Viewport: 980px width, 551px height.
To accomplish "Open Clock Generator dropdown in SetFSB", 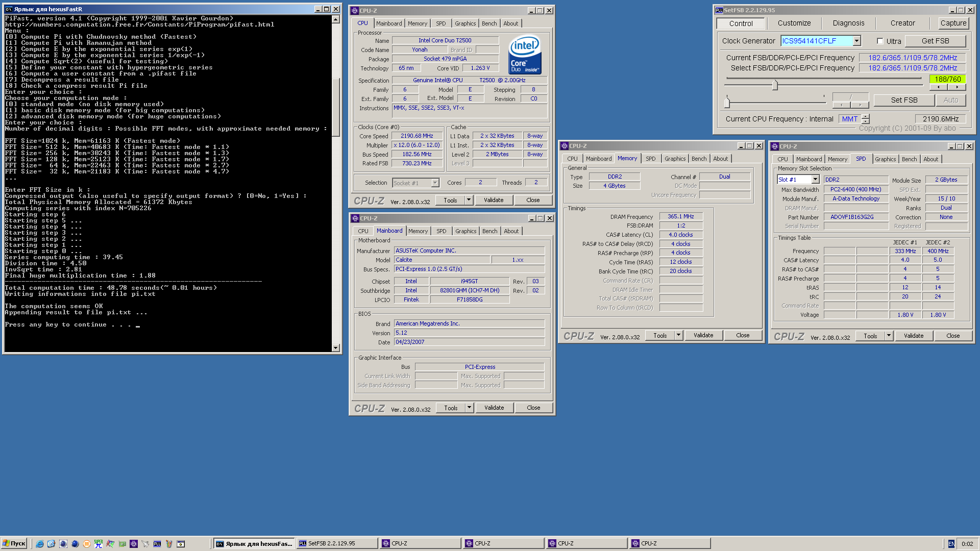I will [x=857, y=41].
